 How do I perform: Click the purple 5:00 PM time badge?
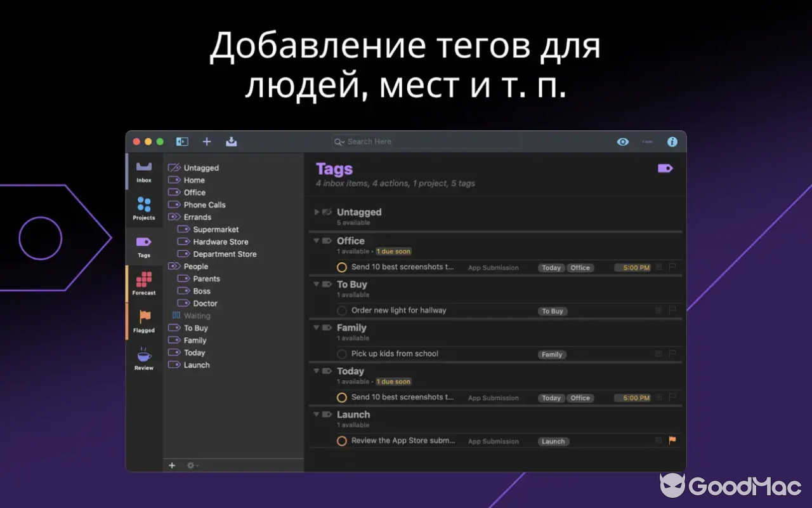click(632, 267)
